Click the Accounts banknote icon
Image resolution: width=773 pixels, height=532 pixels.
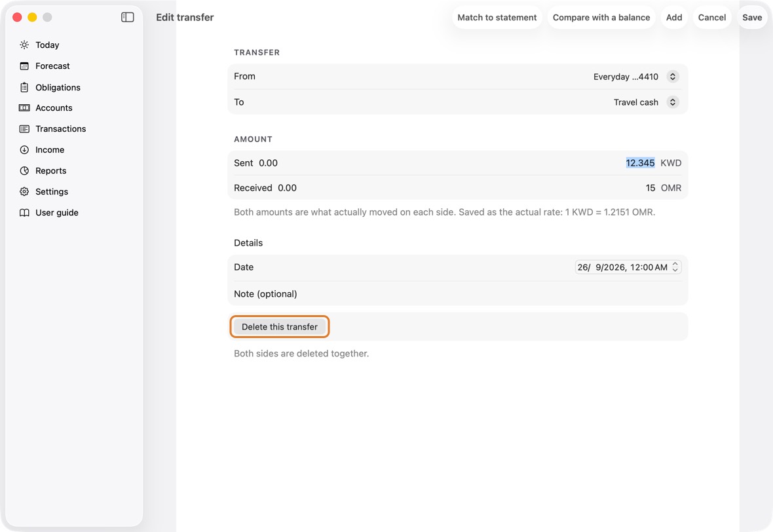tap(24, 108)
